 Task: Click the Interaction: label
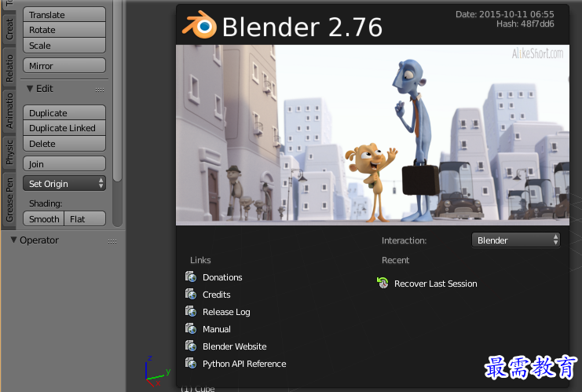404,240
